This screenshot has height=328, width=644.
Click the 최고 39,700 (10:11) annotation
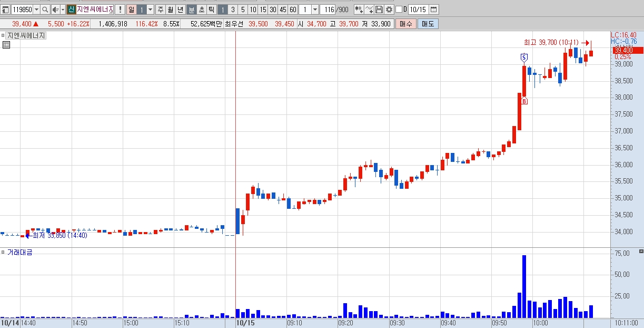(x=551, y=42)
